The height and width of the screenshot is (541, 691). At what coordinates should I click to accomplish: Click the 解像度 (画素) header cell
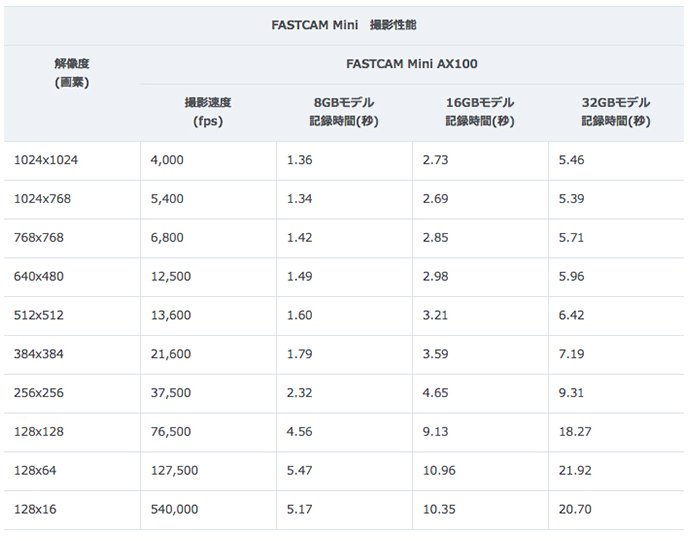pyautogui.click(x=72, y=93)
